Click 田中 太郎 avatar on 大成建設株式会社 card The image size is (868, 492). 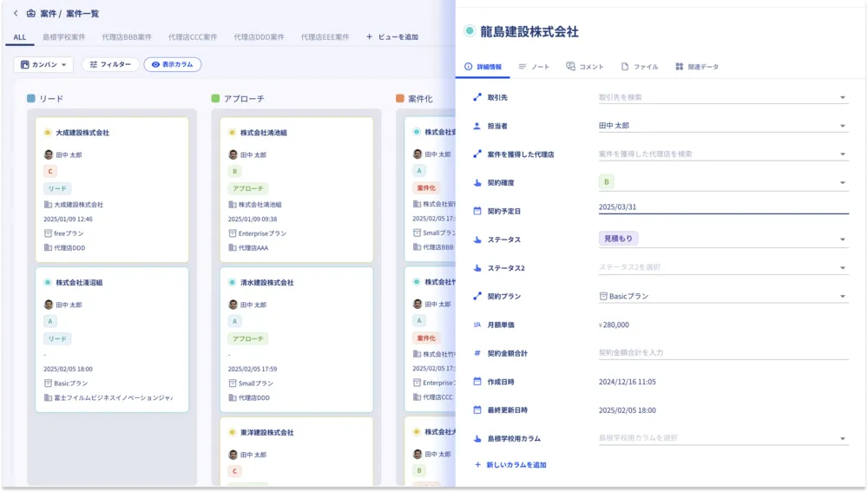pos(48,154)
